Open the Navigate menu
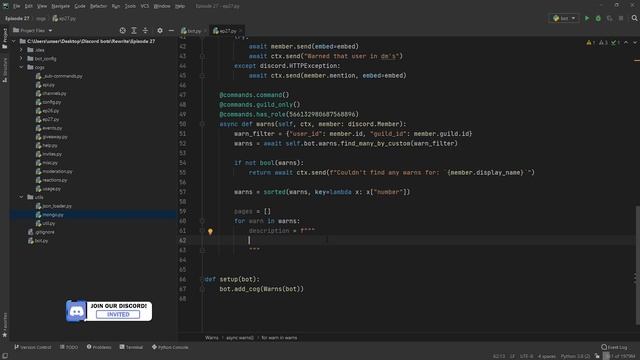The image size is (640, 360). pos(60,6)
